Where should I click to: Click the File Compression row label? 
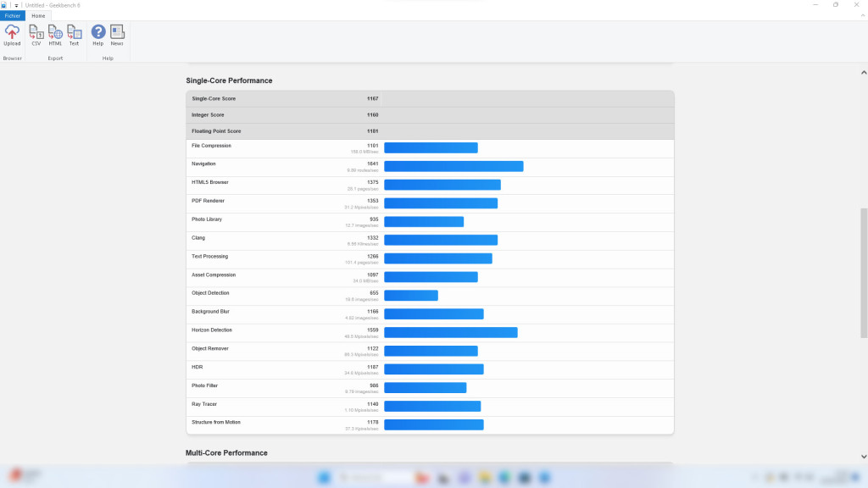point(211,146)
